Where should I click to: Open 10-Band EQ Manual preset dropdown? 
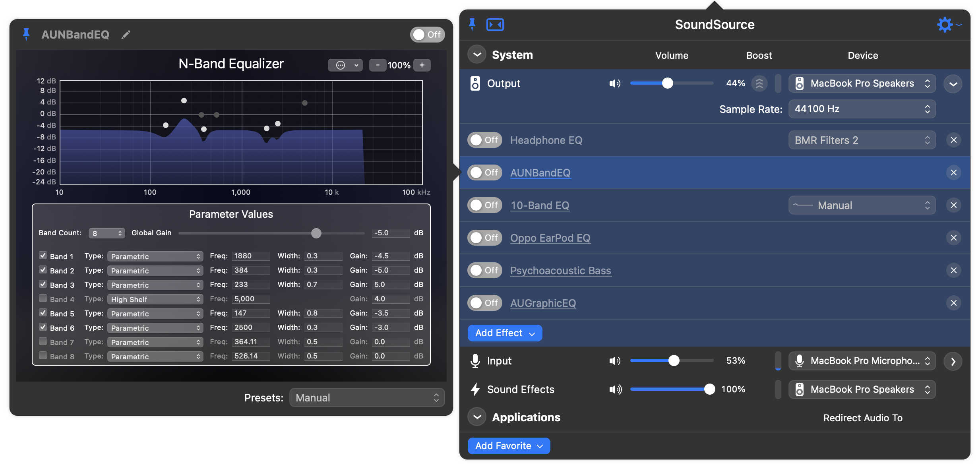862,205
